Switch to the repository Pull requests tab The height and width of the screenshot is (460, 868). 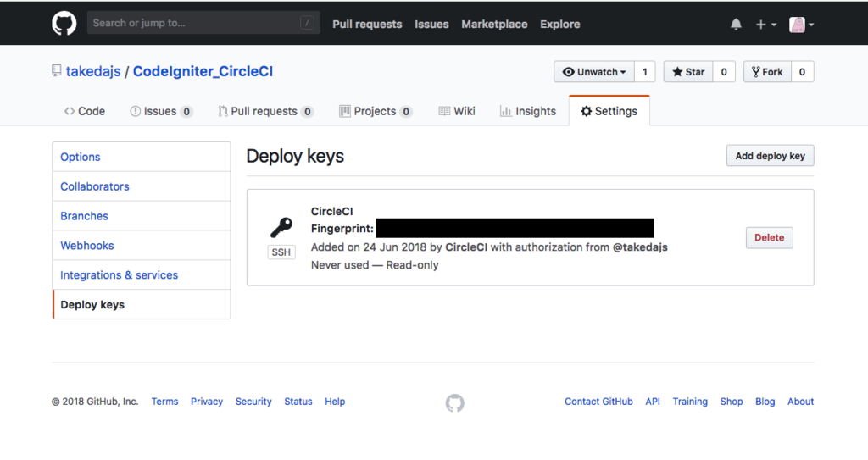(265, 111)
